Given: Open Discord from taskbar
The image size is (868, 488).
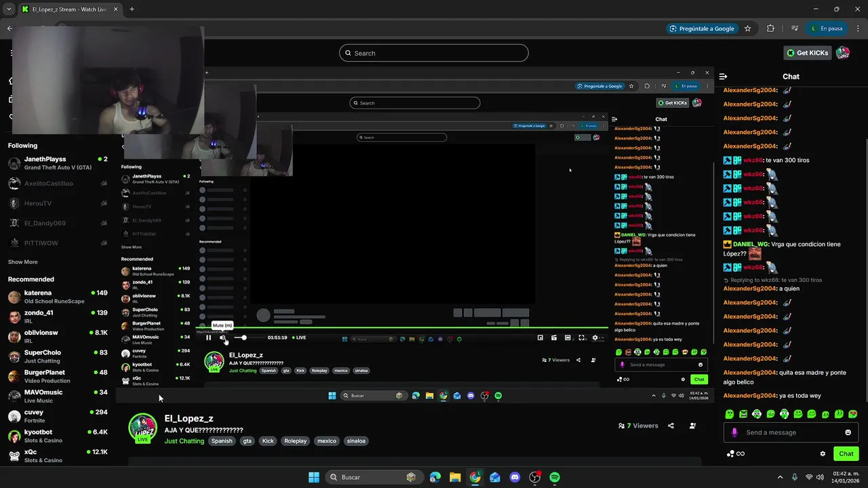Looking at the screenshot, I should [x=515, y=477].
